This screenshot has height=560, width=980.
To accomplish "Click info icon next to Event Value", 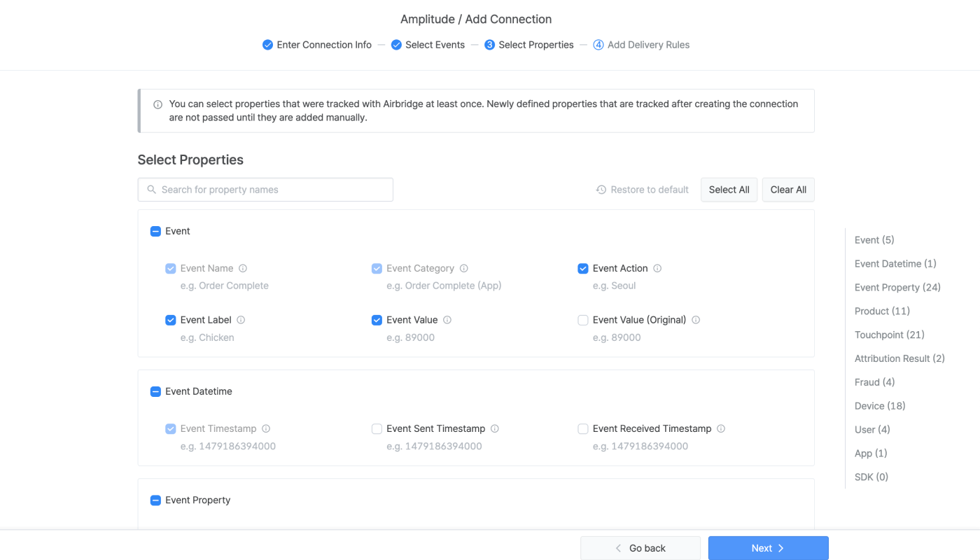I will pyautogui.click(x=447, y=320).
